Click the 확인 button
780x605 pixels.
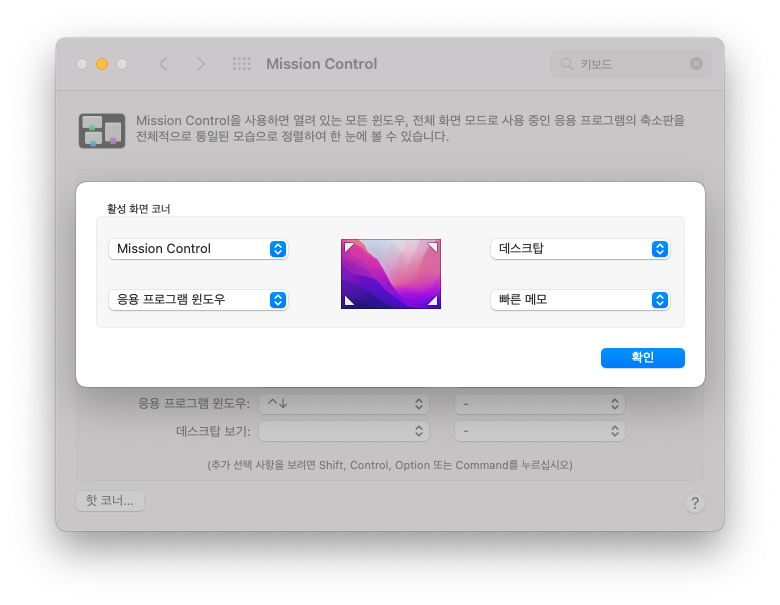point(642,358)
